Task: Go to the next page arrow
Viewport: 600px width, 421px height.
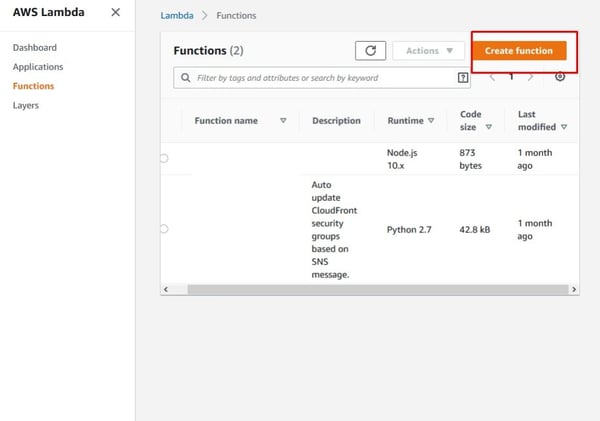Action: point(530,77)
